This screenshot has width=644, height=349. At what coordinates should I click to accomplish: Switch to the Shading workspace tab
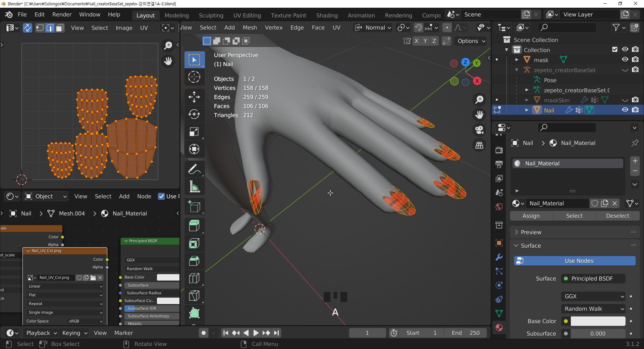(x=327, y=15)
